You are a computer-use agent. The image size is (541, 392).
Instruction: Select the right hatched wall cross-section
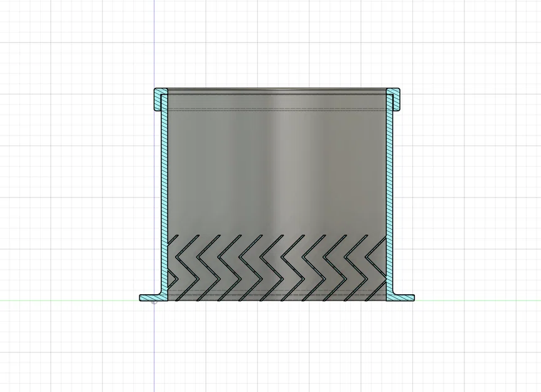390,193
